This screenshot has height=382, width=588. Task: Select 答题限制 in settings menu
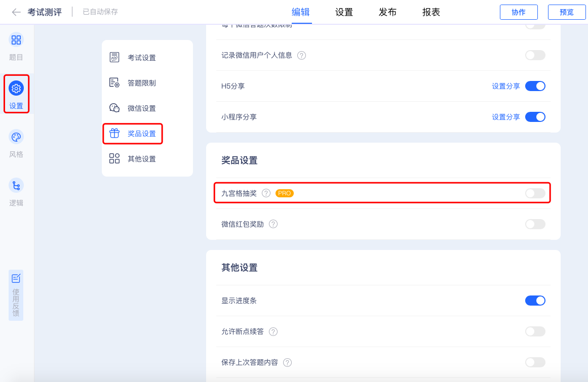[142, 83]
